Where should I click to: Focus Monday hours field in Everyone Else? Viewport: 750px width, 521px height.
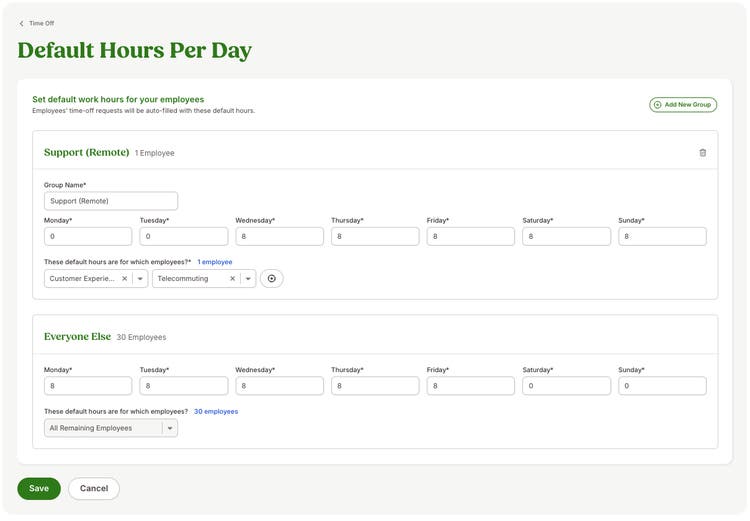(88, 386)
